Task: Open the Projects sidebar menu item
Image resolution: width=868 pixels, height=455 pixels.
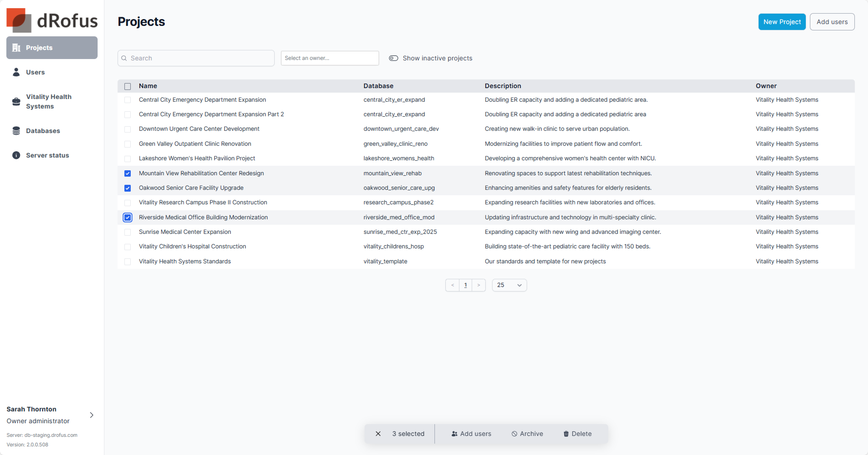Action: tap(52, 48)
